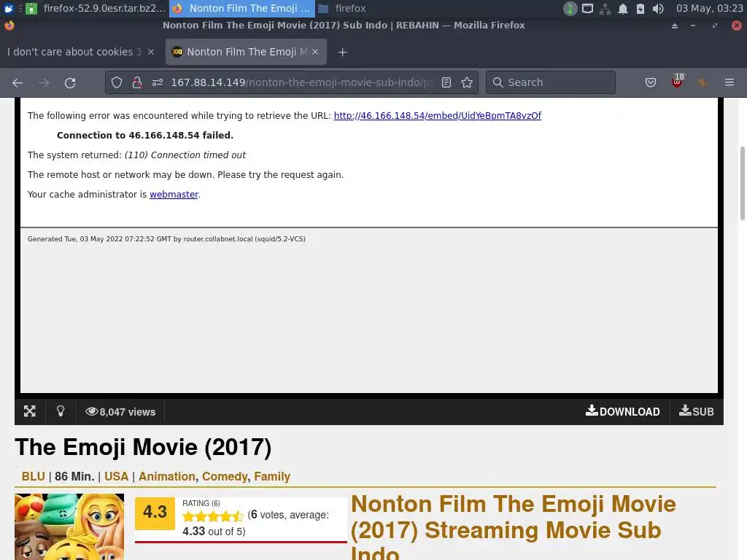Open the volume speaker icon

(x=658, y=9)
